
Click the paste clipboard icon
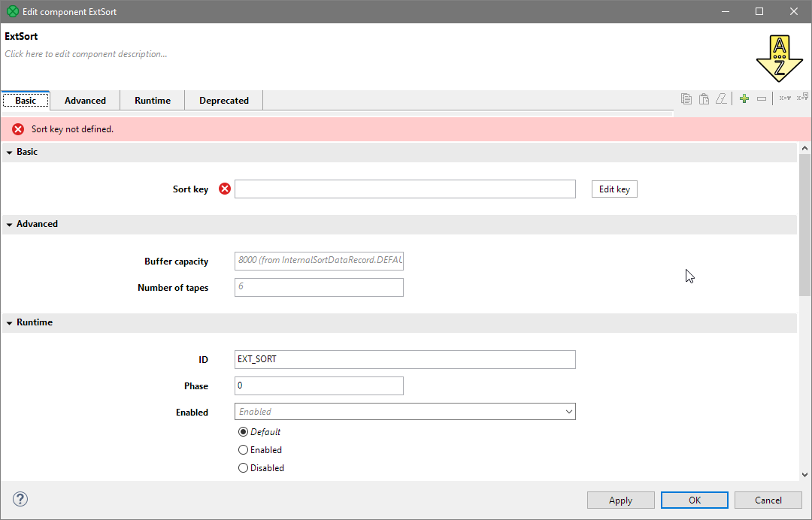pos(704,99)
